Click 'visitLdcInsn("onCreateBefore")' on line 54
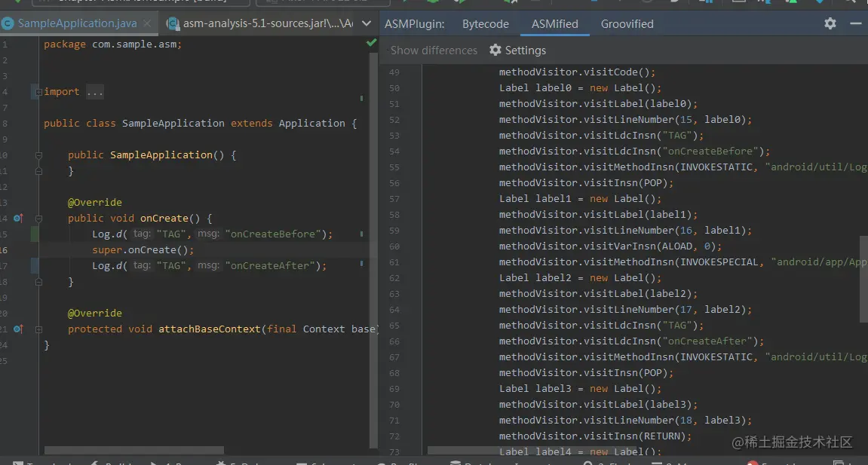This screenshot has height=465, width=868. pyautogui.click(x=634, y=151)
